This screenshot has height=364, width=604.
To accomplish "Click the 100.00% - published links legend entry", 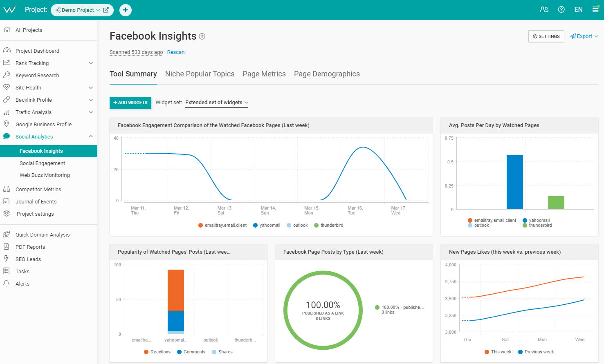I will pos(400,310).
